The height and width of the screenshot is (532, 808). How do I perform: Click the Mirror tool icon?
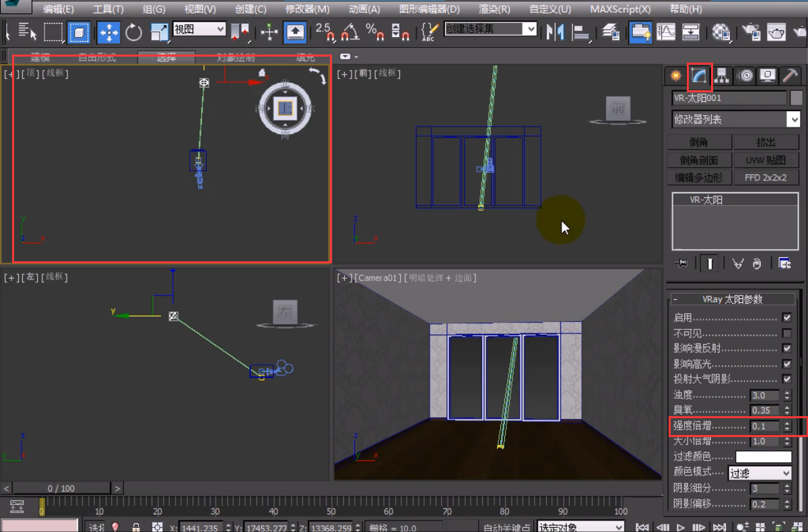coord(555,32)
